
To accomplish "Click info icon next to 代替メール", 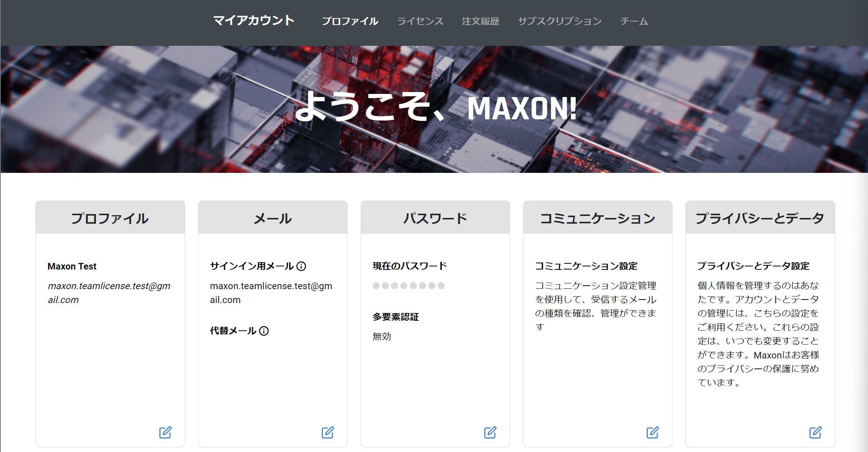I will coord(264,331).
